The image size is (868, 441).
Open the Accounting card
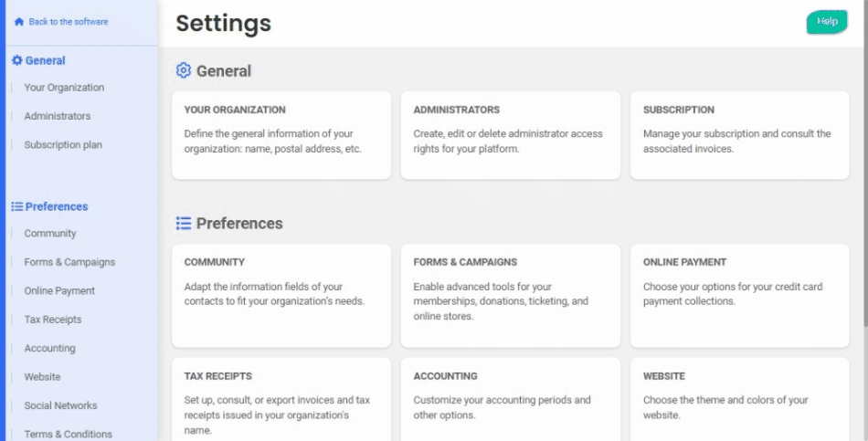511,399
